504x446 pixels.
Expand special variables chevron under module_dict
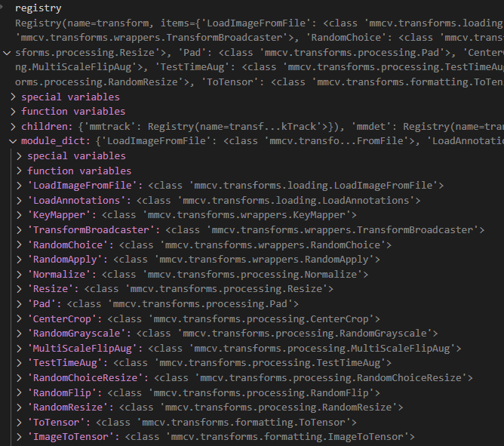click(x=20, y=156)
